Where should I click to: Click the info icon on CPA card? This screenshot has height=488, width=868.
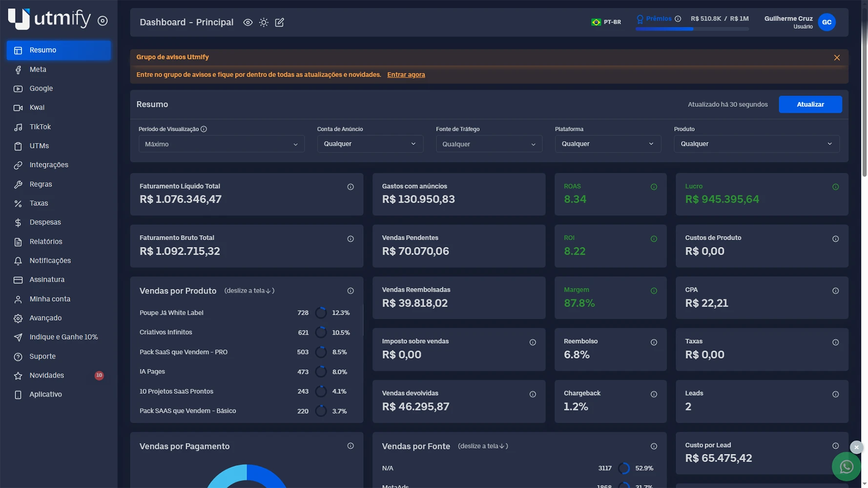[835, 291]
